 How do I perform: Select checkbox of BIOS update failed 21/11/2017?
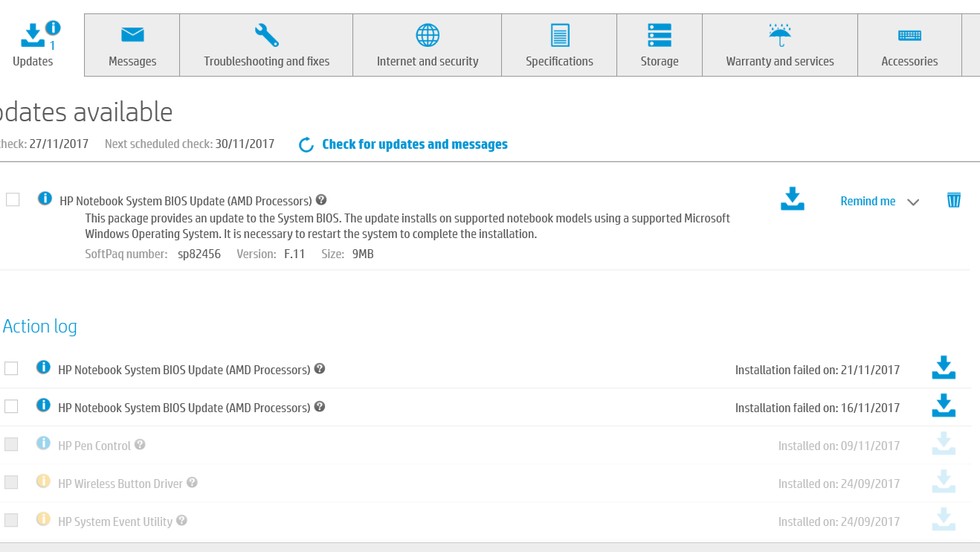tap(11, 368)
